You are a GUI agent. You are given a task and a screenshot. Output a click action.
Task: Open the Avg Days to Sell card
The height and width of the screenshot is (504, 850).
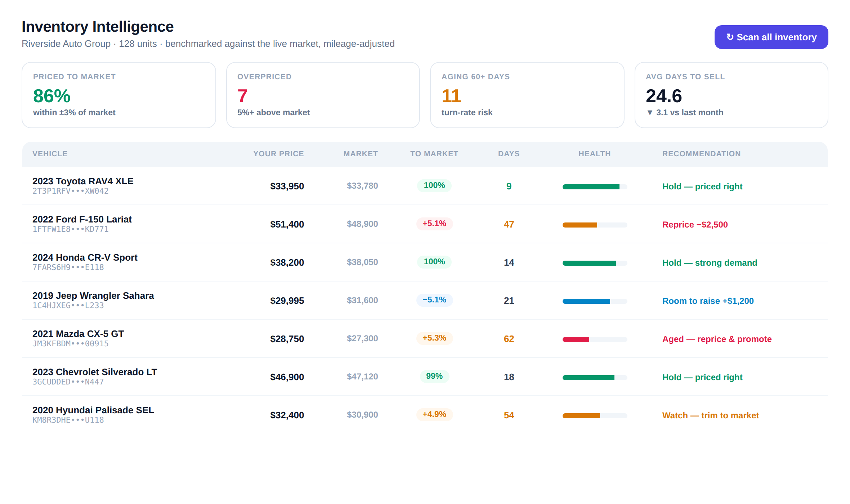pos(732,95)
